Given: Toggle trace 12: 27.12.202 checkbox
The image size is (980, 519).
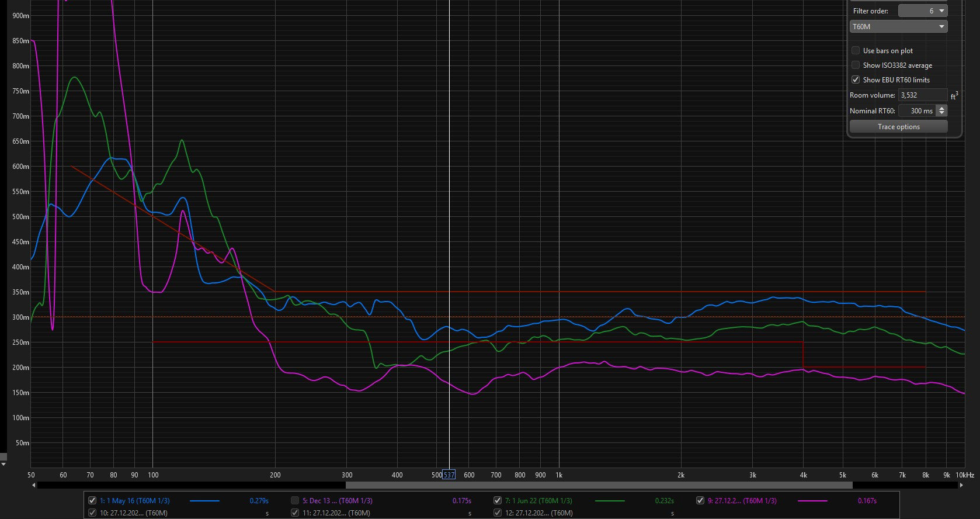Looking at the screenshot, I should [x=498, y=513].
